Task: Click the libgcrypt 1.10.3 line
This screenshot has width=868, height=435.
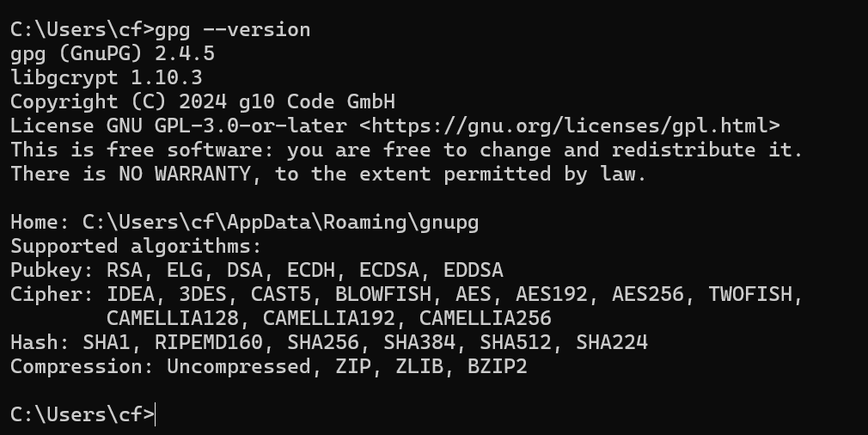Action: coord(107,78)
